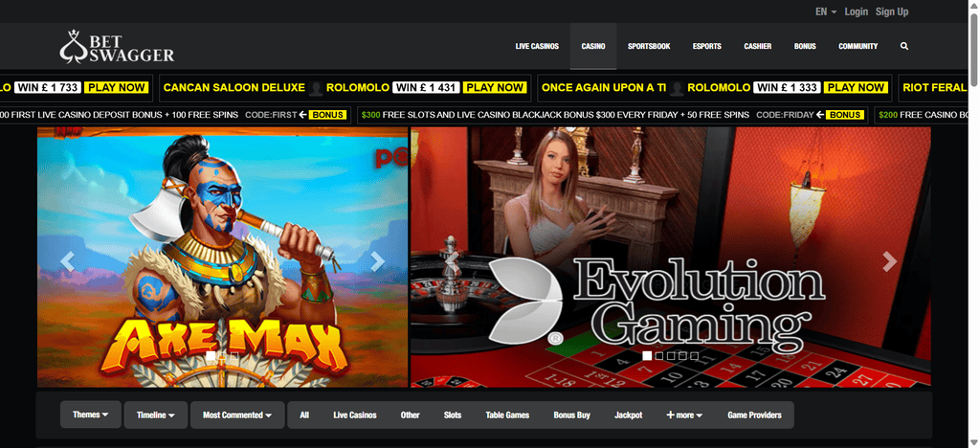Show All games filter
Screen dimensions: 980x448
304,414
